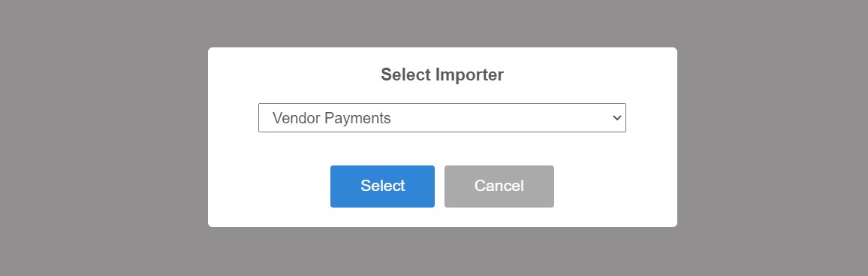Click the gray overlay right of the dialog
868x276 pixels.
click(772, 138)
